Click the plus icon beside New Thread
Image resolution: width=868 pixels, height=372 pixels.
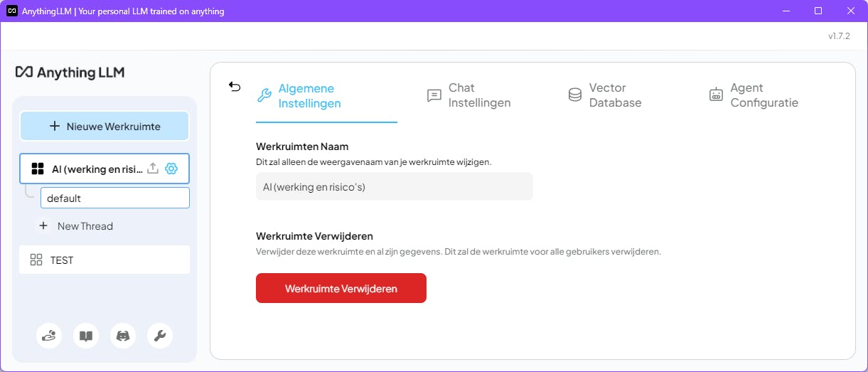point(43,225)
